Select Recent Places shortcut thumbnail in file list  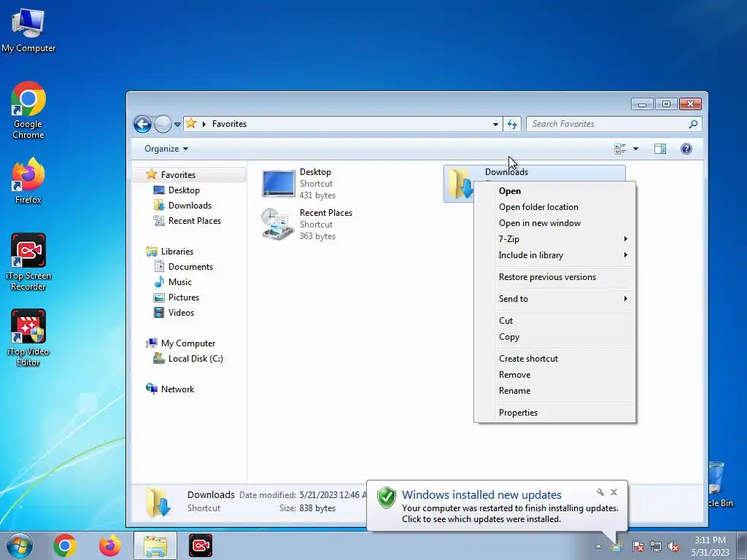[x=278, y=224]
